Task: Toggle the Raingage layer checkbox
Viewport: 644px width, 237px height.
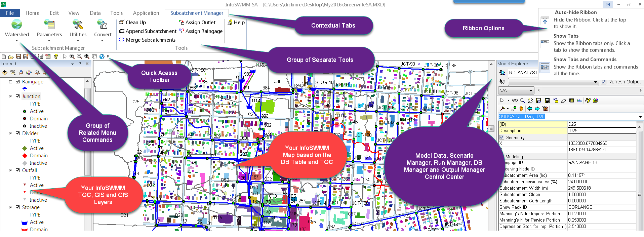Action: pos(18,81)
